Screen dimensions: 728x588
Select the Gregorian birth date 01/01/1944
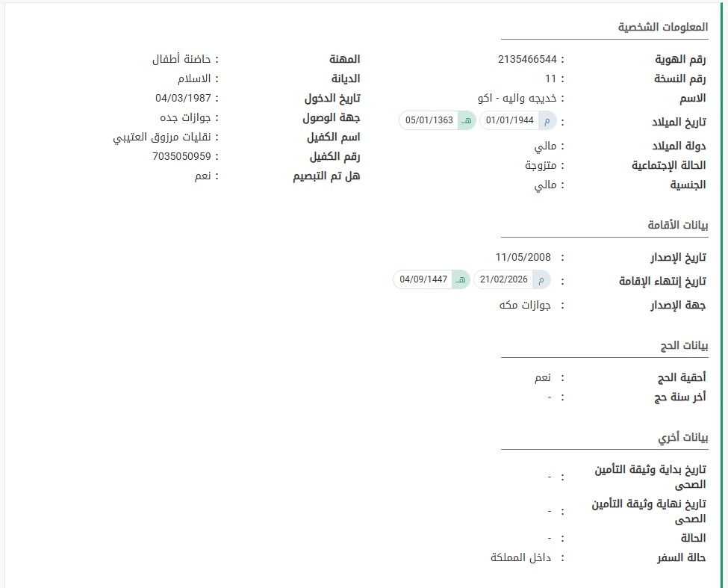pos(509,120)
